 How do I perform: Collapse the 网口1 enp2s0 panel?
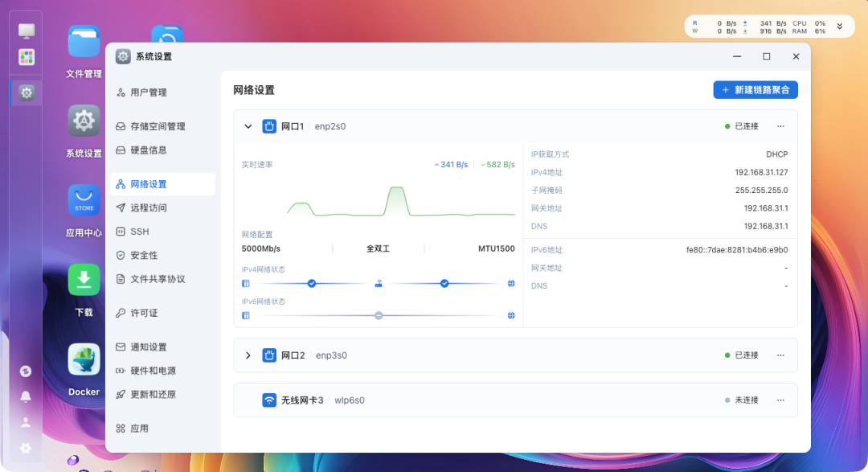[x=248, y=126]
